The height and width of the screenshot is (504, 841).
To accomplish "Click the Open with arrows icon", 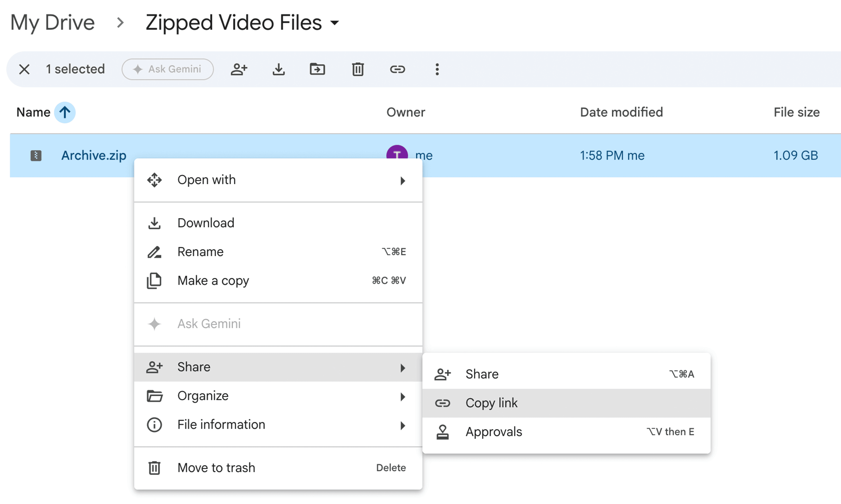I will tap(154, 180).
